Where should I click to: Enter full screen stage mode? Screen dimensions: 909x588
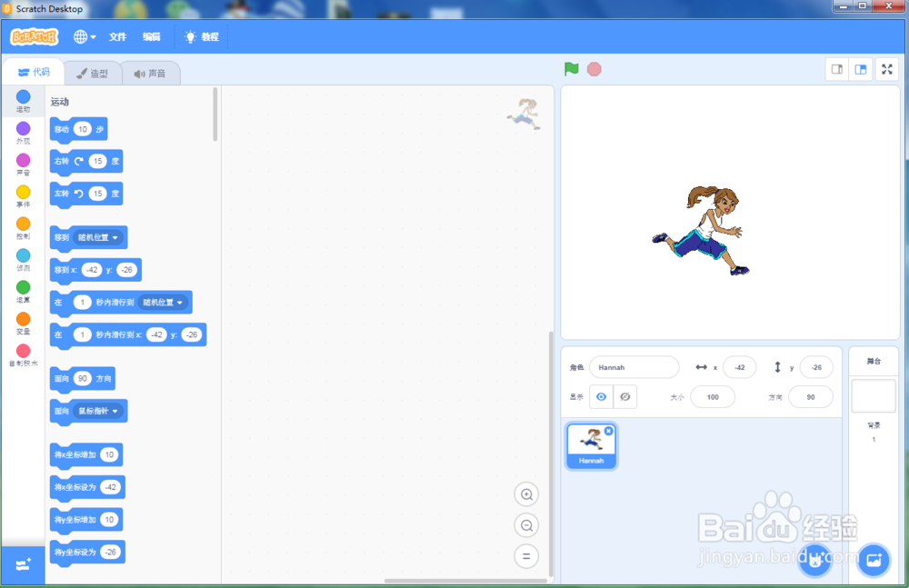[887, 70]
